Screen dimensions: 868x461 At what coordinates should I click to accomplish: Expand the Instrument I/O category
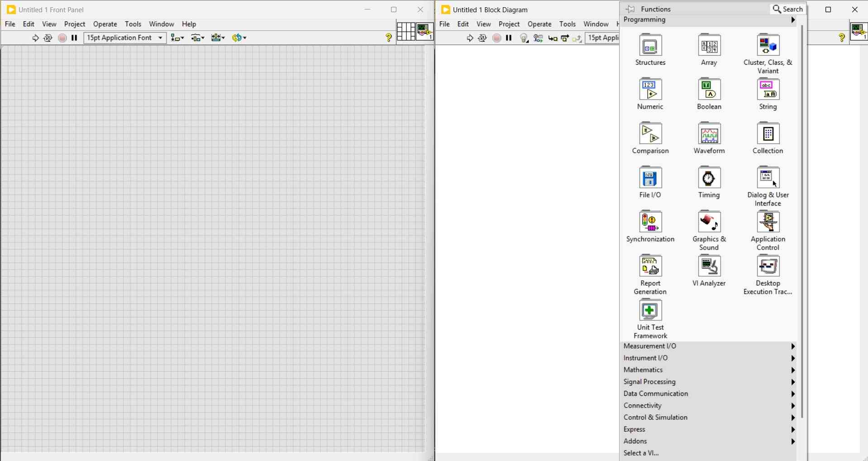(709, 358)
